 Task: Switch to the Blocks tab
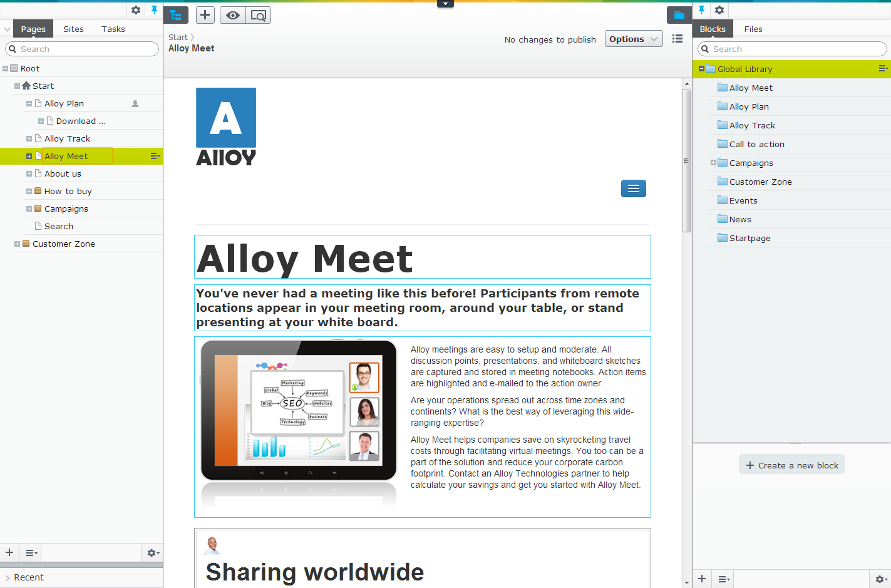click(x=713, y=29)
